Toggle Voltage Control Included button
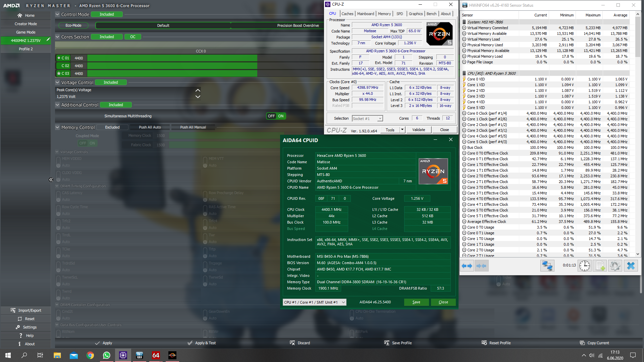644x362 pixels. click(x=111, y=82)
